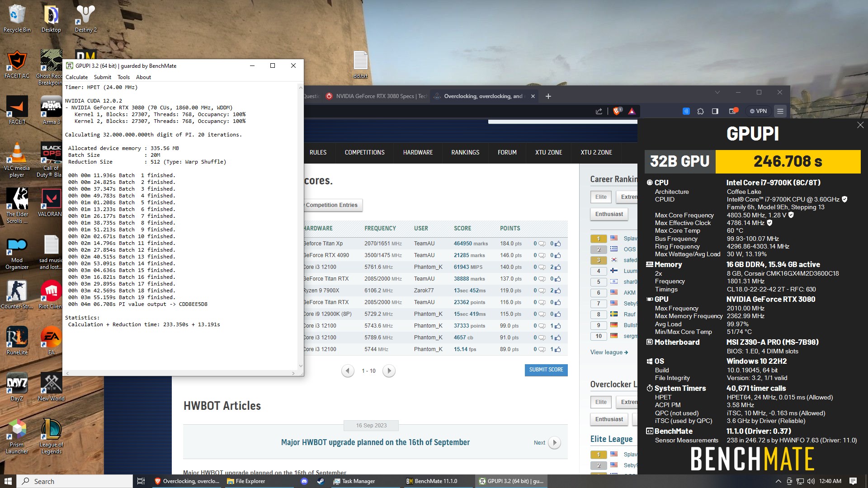Select Elite under Career Ranking

click(x=601, y=197)
